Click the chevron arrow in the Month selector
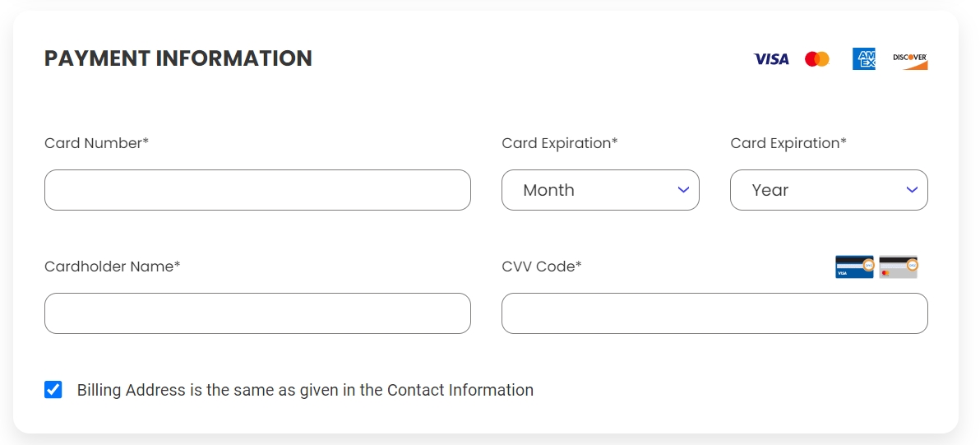 tap(683, 190)
